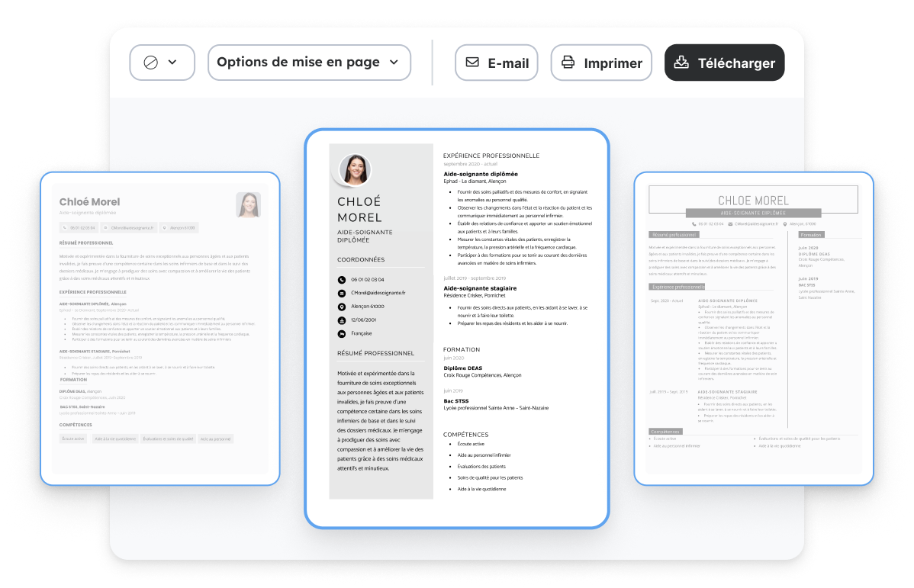
Task: Click chevron arrow on Options de mise en page
Action: point(394,63)
